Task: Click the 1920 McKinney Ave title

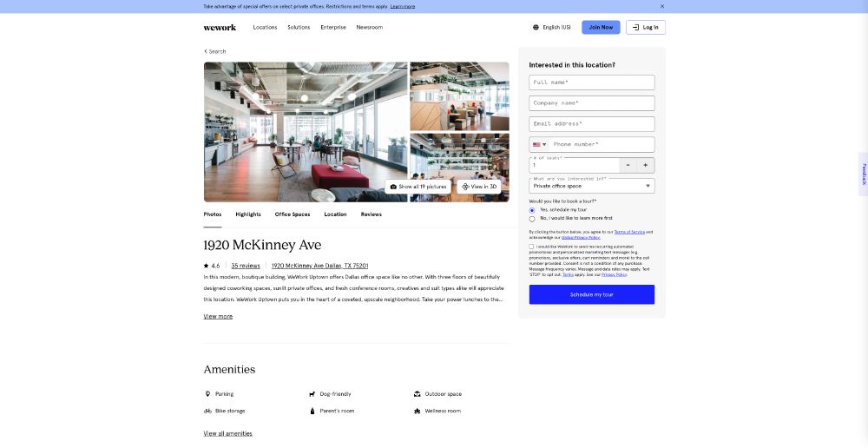Action: click(262, 245)
